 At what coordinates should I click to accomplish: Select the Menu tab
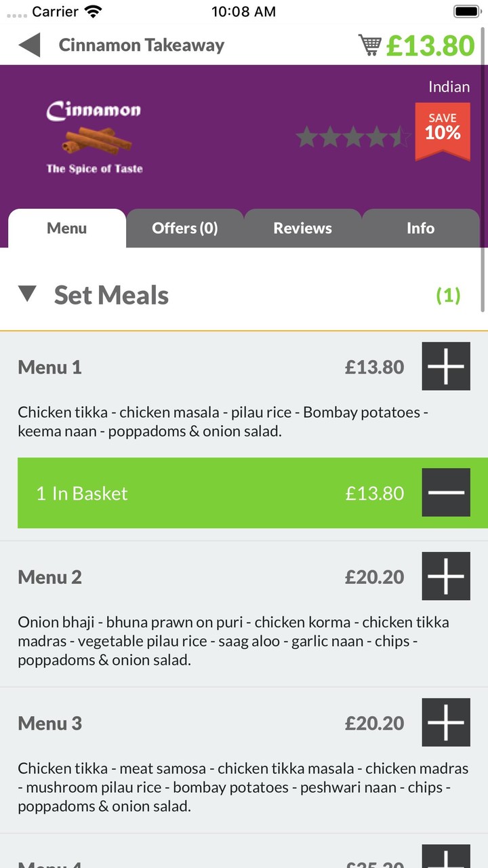pos(66,229)
